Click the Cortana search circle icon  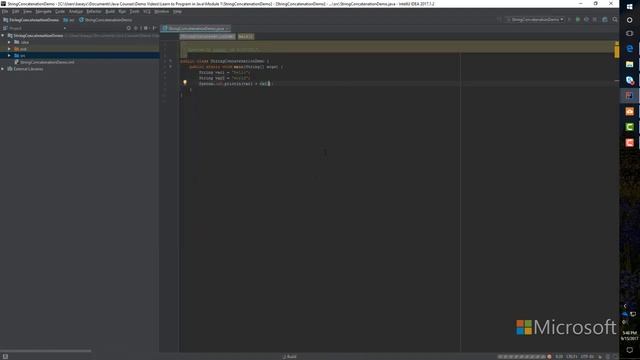coord(629,20)
